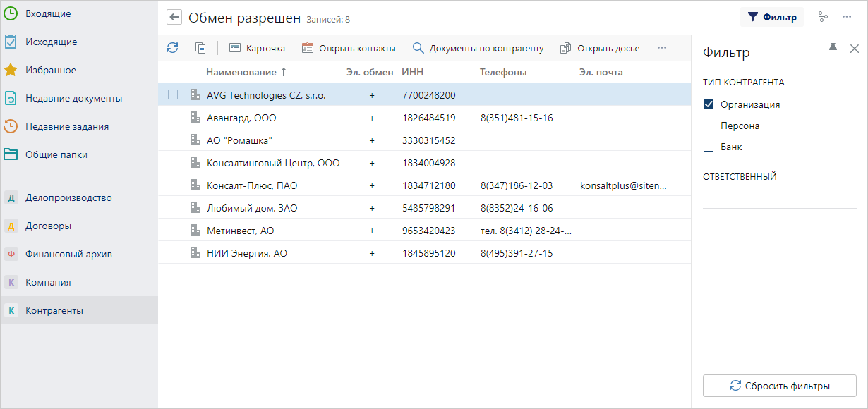The width and height of the screenshot is (868, 409).
Task: Expand toolbar overflow menu with three dots
Action: coord(661,48)
